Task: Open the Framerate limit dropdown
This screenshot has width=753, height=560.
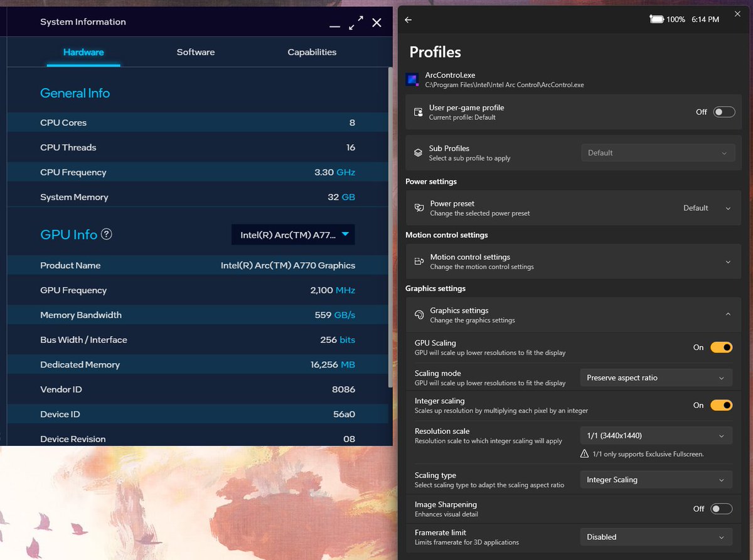Action: 656,537
